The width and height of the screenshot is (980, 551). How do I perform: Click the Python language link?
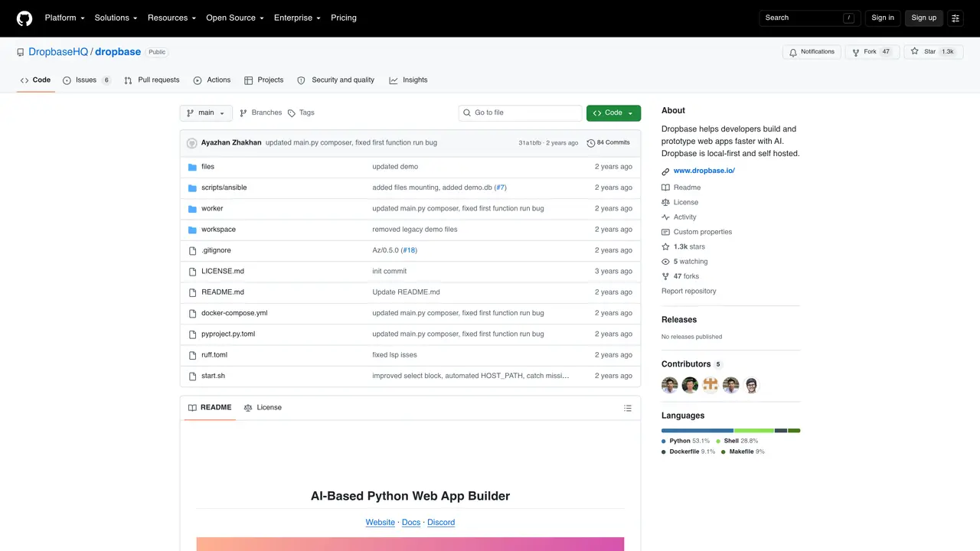coord(686,441)
